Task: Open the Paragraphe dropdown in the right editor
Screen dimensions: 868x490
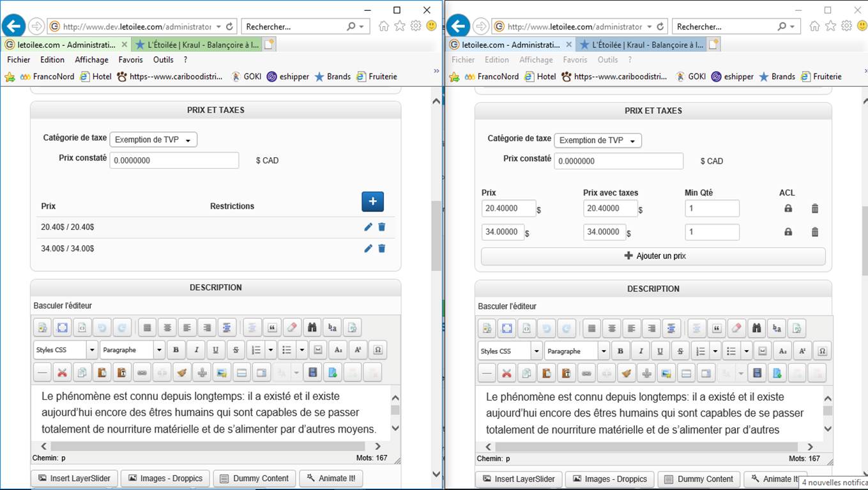Action: (x=577, y=351)
